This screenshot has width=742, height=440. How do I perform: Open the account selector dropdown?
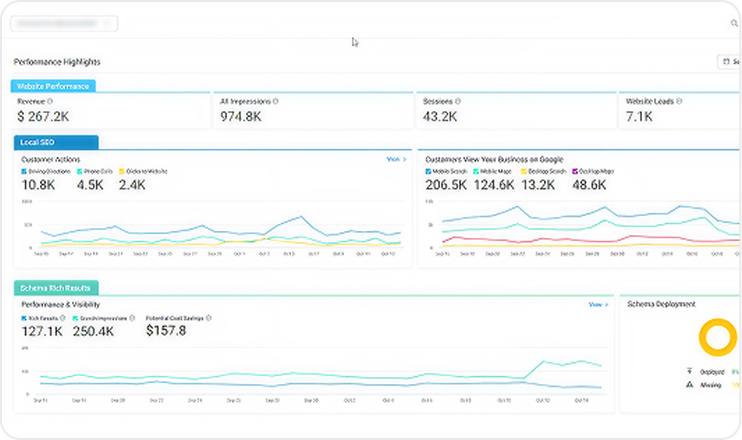[x=65, y=23]
